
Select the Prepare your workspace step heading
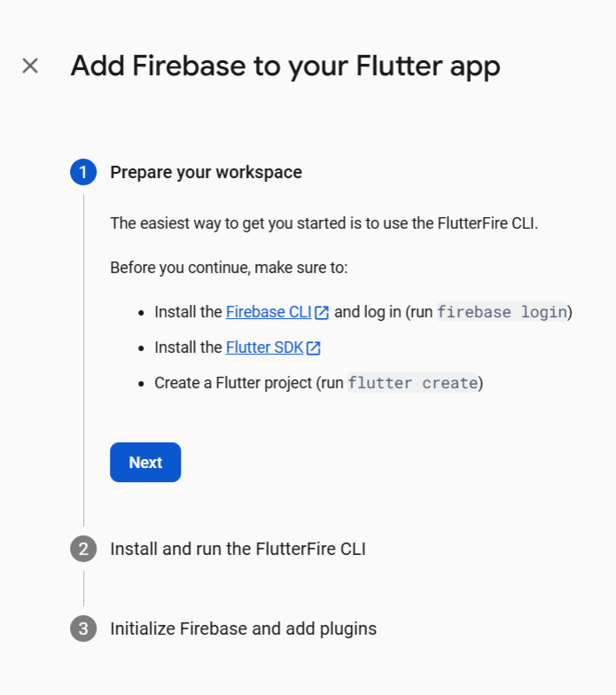point(206,172)
